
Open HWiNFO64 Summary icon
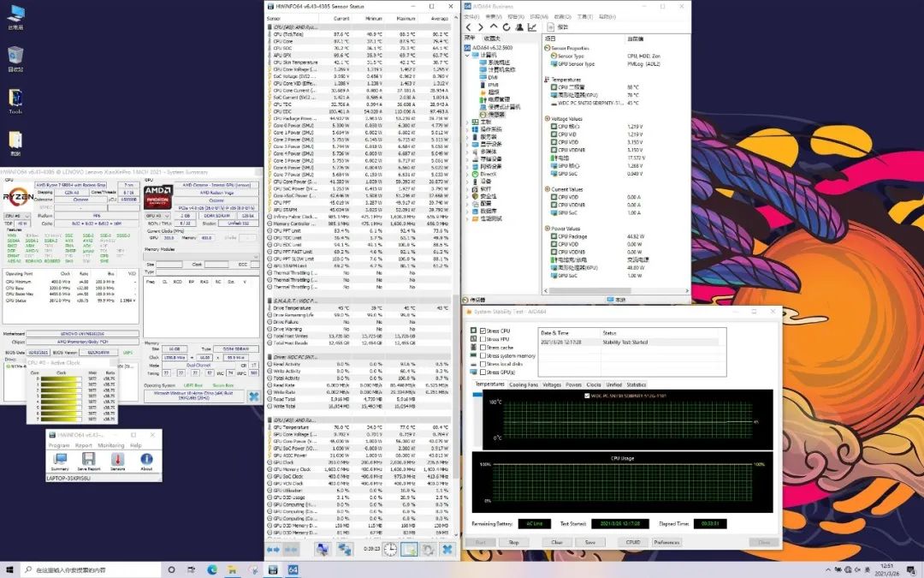pyautogui.click(x=60, y=460)
